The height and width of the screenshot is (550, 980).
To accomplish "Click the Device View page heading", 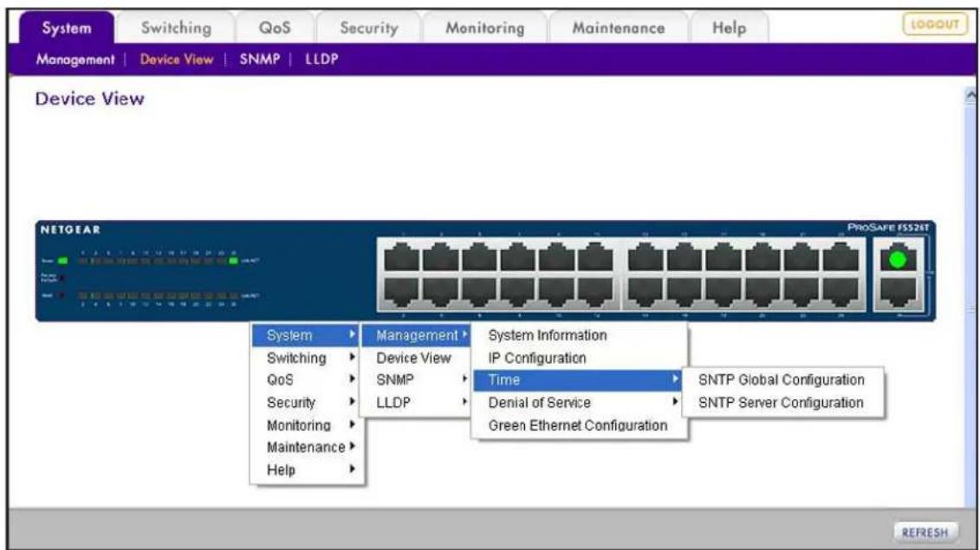I will click(89, 99).
